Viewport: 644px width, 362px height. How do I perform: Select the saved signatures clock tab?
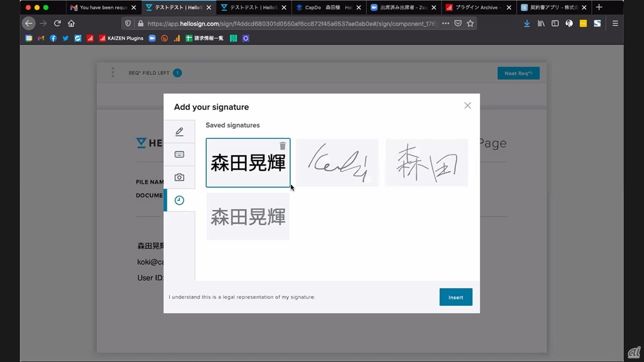pyautogui.click(x=179, y=200)
